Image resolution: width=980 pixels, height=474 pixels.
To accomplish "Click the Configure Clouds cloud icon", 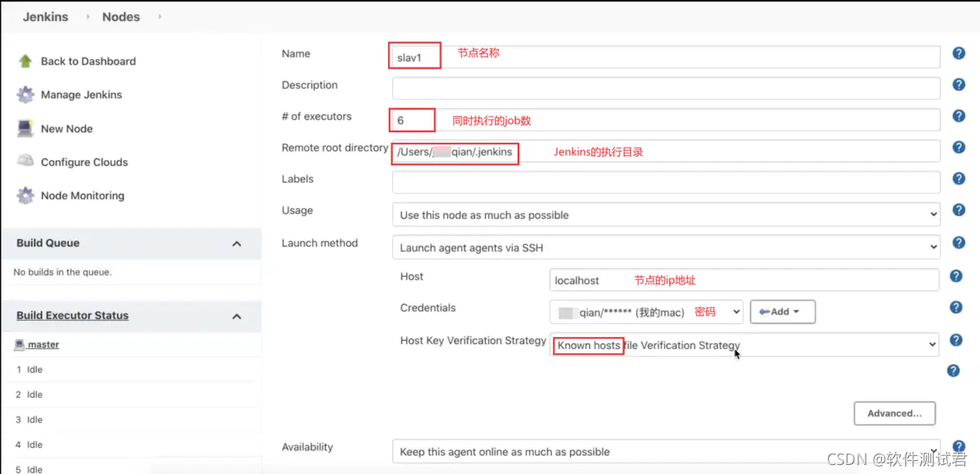I will pyautogui.click(x=25, y=162).
